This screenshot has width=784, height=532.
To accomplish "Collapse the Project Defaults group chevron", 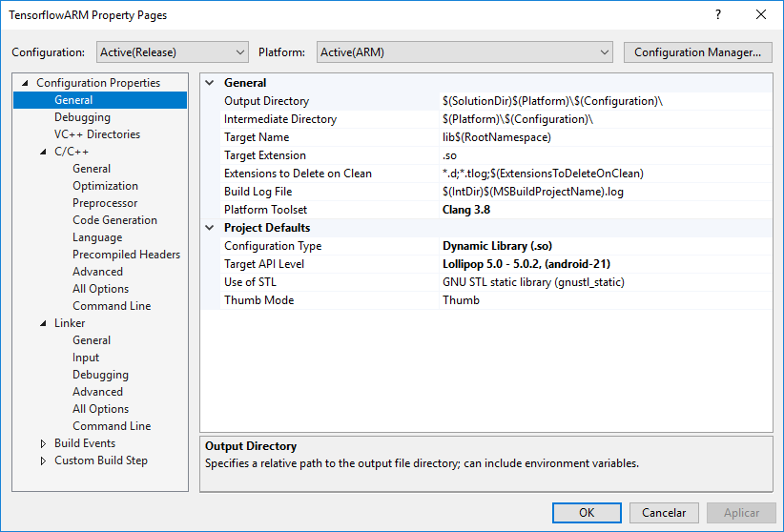I will point(210,228).
